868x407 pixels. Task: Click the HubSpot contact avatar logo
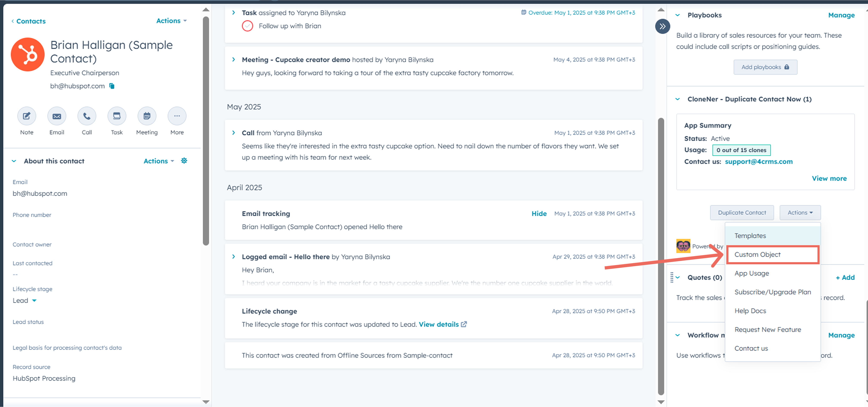[x=28, y=55]
